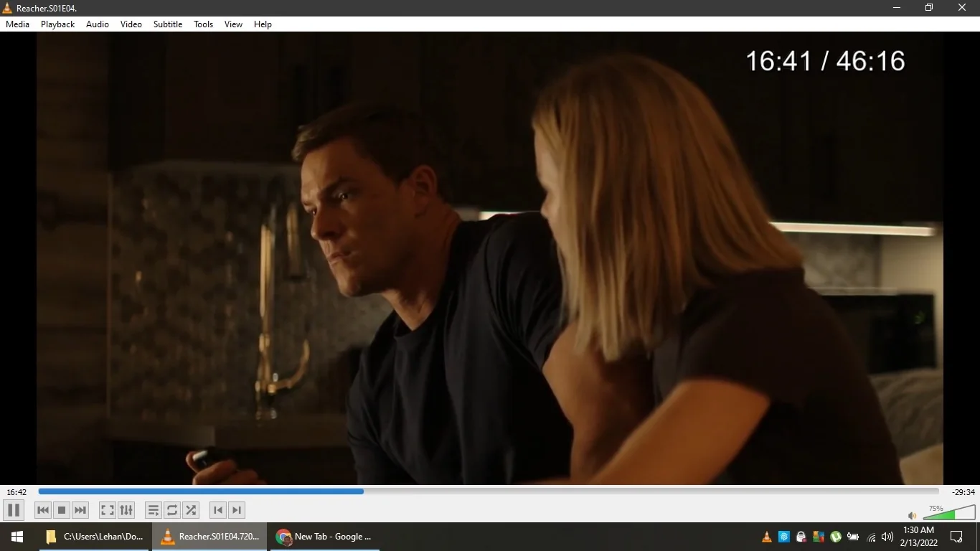
Task: Open the Windows Start menu
Action: point(17,537)
